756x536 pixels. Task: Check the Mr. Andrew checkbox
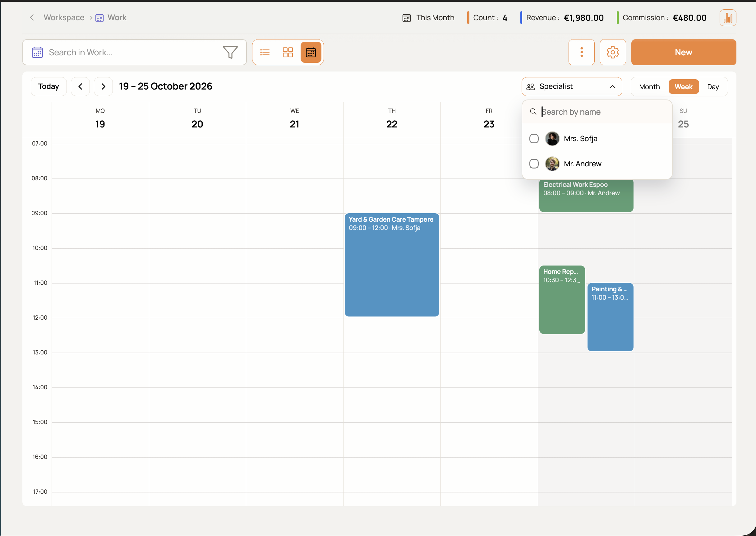pos(534,164)
